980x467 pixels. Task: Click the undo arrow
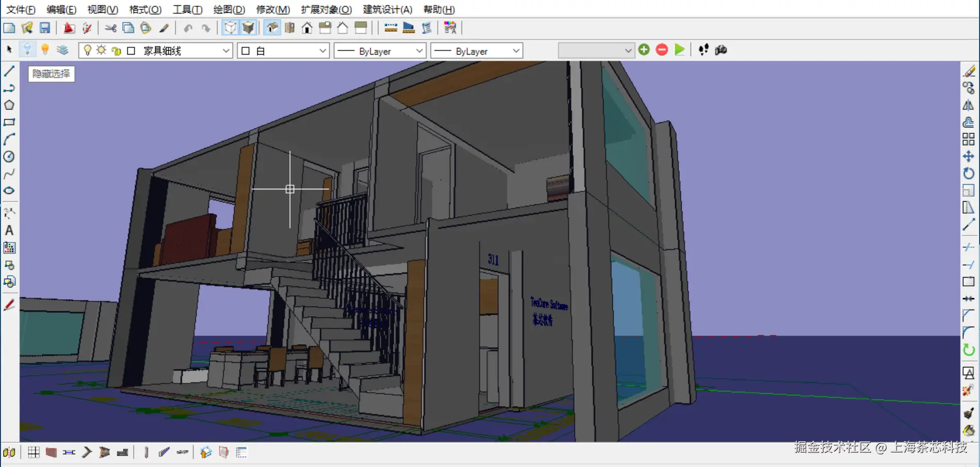pos(188,28)
